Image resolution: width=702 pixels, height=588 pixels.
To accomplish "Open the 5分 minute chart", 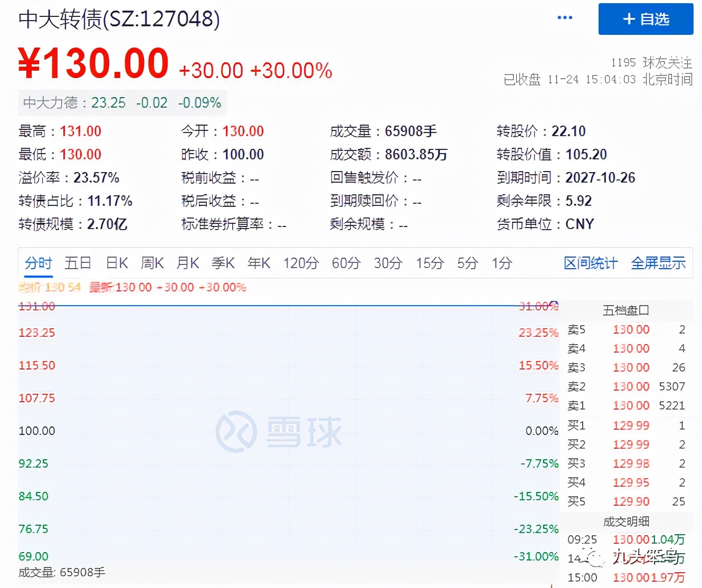I will (467, 263).
